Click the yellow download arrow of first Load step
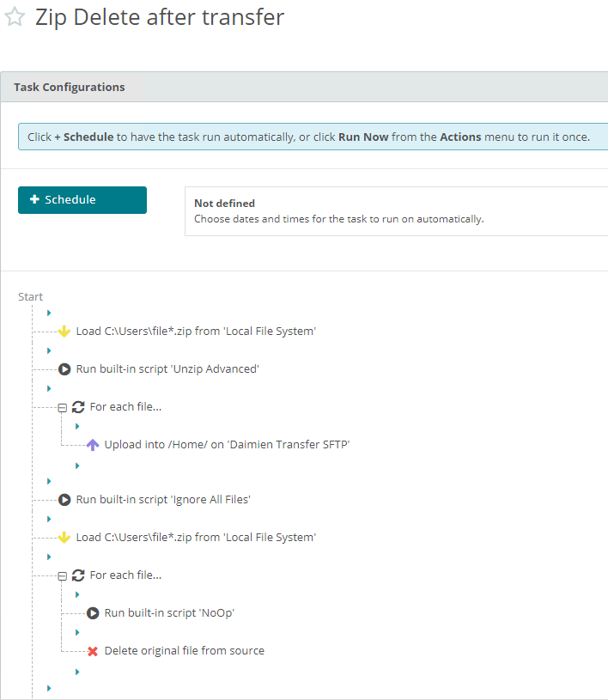The height and width of the screenshot is (700, 608). [x=64, y=332]
